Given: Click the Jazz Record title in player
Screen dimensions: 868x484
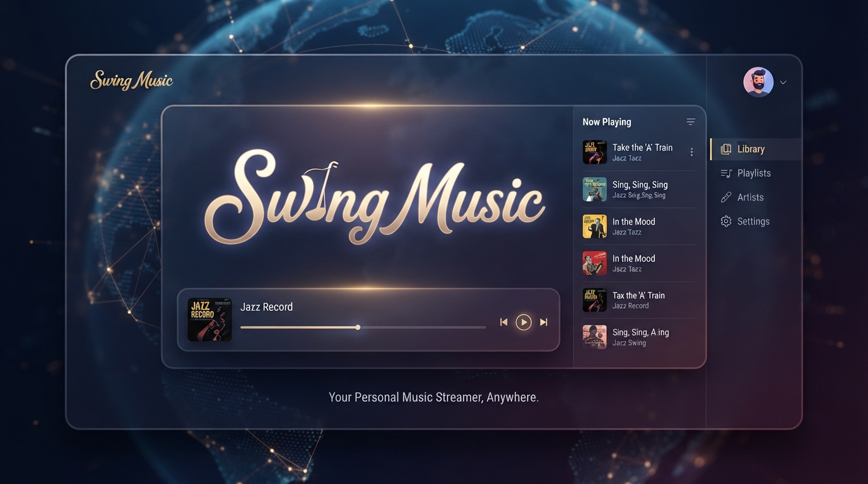Looking at the screenshot, I should 266,307.
